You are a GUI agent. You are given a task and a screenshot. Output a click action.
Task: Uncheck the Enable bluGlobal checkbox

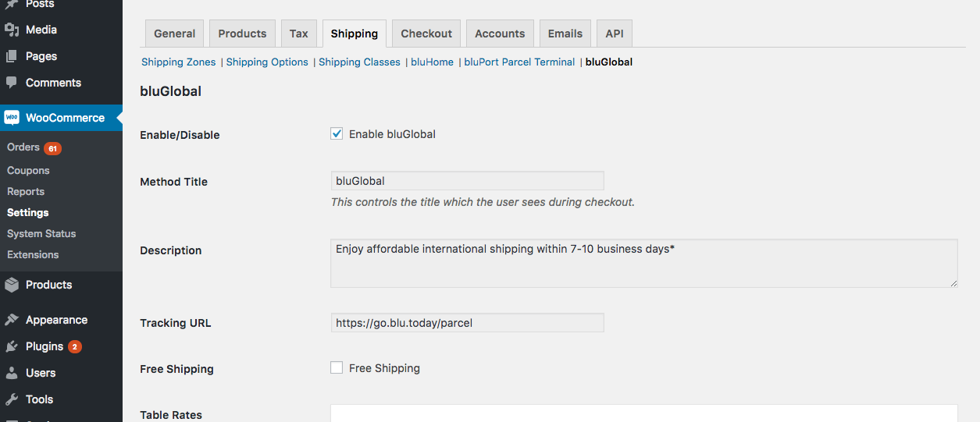(x=337, y=133)
